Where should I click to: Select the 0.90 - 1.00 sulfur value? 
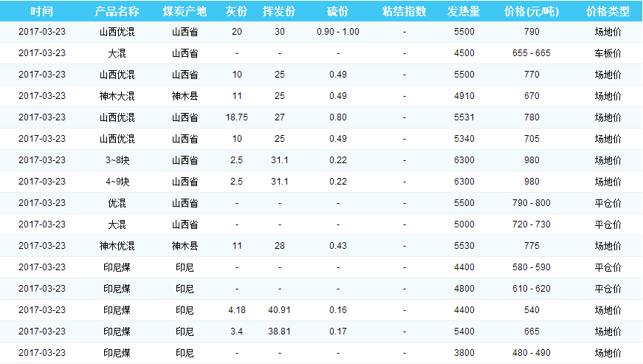click(x=338, y=32)
